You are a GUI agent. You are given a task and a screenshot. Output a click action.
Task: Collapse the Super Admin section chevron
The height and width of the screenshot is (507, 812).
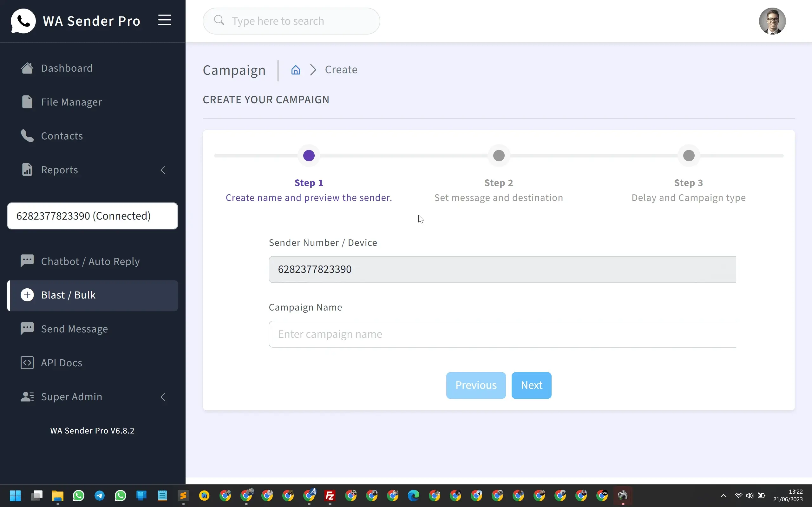click(x=163, y=397)
